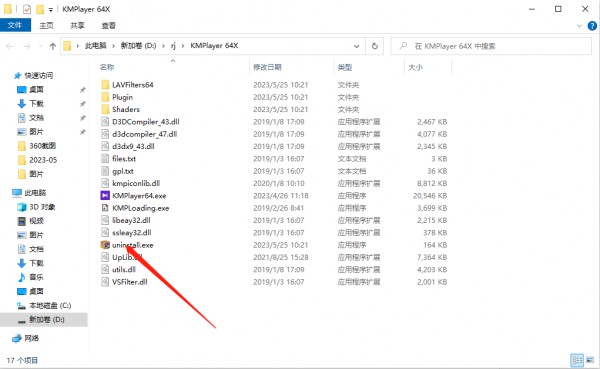600x369 pixels.
Task: Open the recent locations dropdown arrow
Action: 40,46
